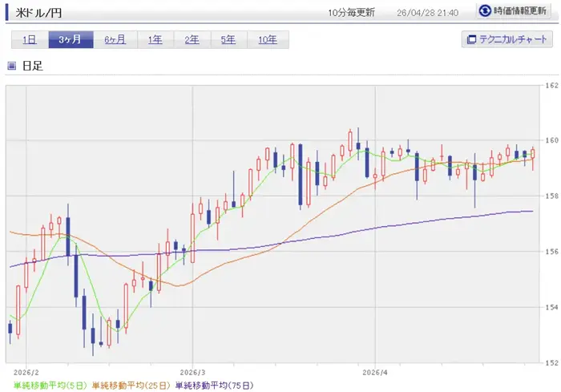Click the 2026/4 date label on axis
The image size is (561, 392).
coord(374,373)
